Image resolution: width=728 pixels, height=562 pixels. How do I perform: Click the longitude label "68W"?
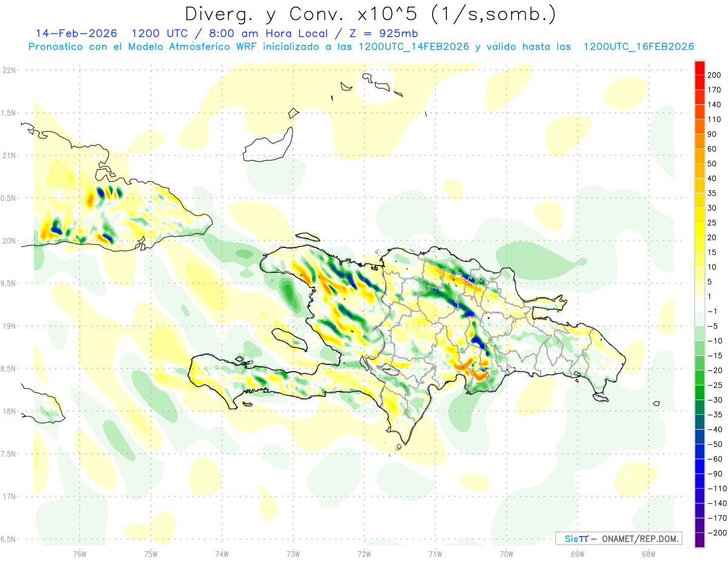(x=648, y=553)
